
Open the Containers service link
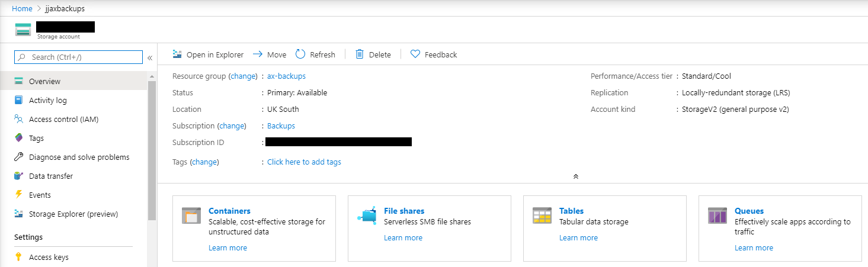coord(229,211)
